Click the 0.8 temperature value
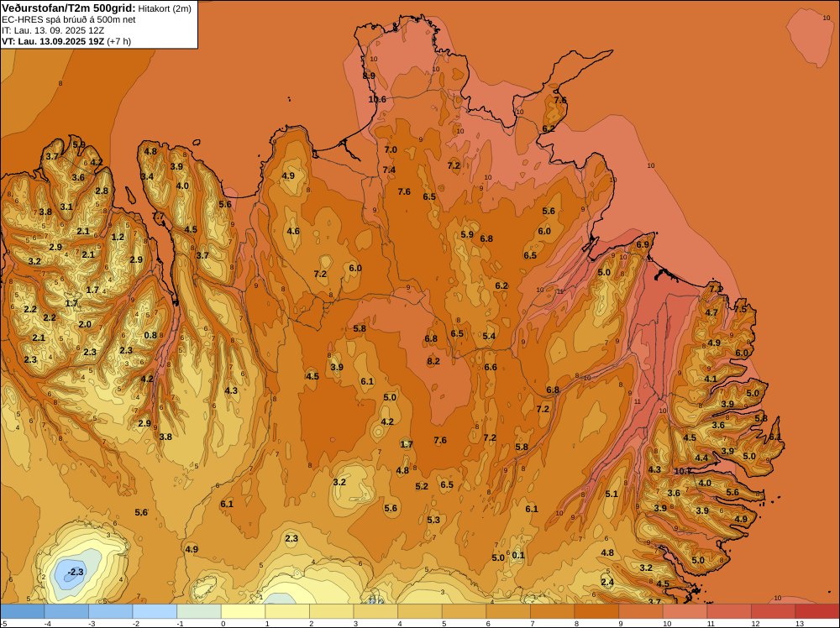This screenshot has height=628, width=840. point(150,336)
